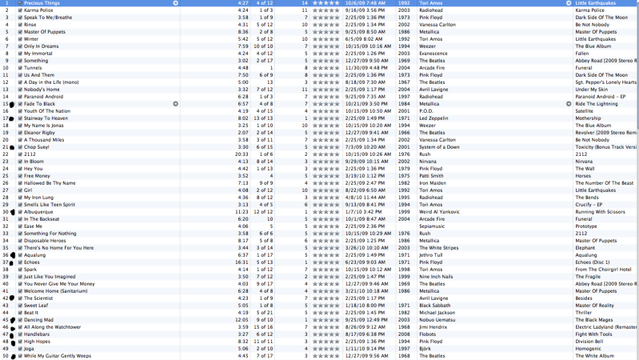Uncheck the Karma Police checkbox
Viewport: 639px width, 360px height.
point(20,10)
